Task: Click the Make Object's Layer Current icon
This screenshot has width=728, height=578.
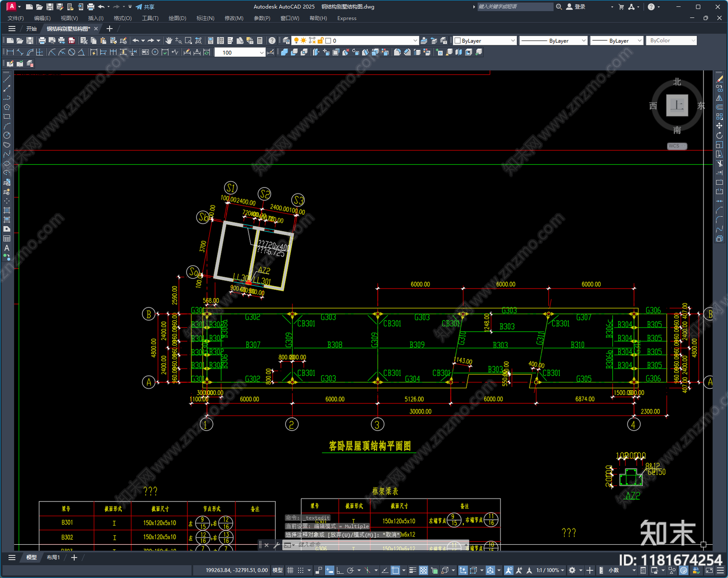Action: [x=424, y=41]
